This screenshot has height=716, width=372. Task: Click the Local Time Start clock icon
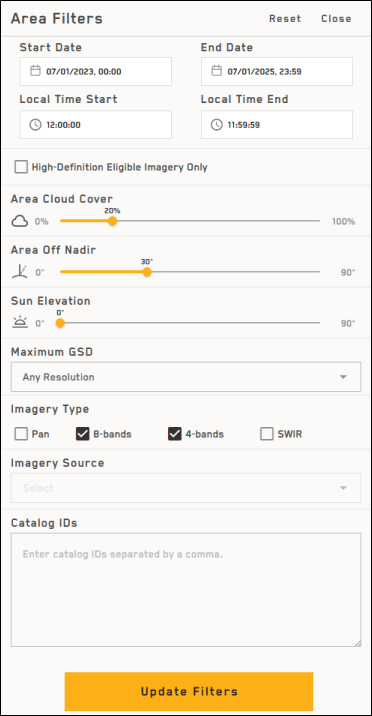[x=35, y=125]
